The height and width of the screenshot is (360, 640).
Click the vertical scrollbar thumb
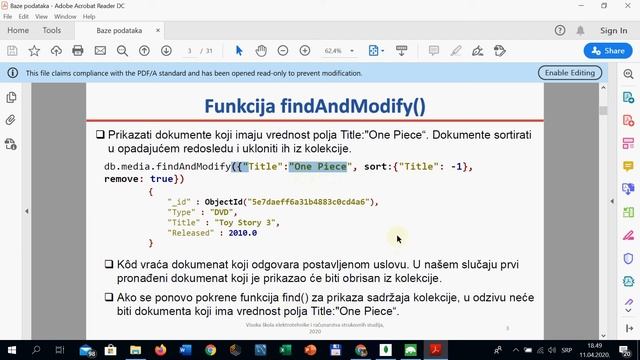coord(604,111)
